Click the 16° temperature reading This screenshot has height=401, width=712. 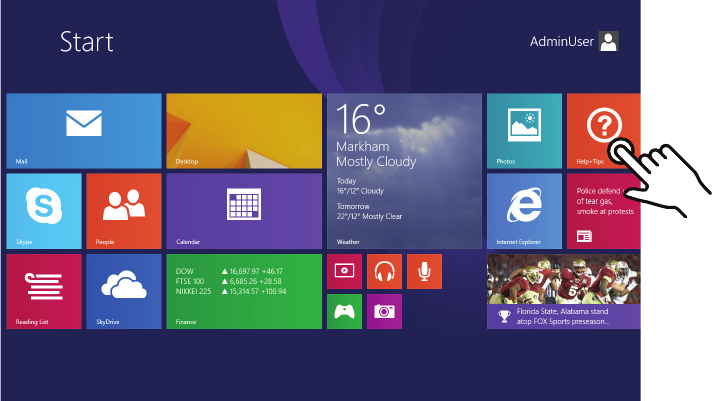tap(361, 119)
